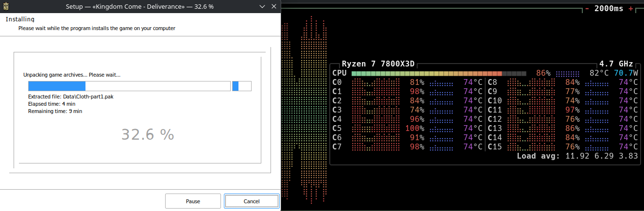Click the Remaining time: 9 min line
The height and width of the screenshot is (211, 644).
click(x=55, y=111)
